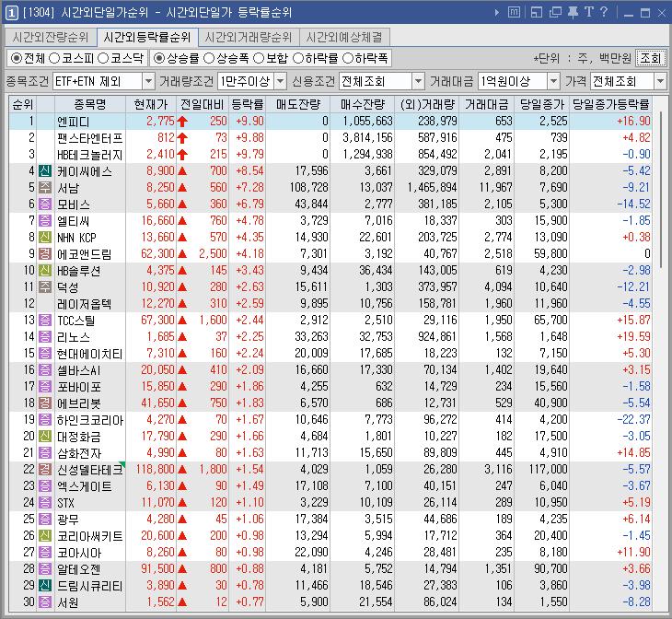The height and width of the screenshot is (619, 672).
Task: Click the STX stock name
Action: [x=65, y=503]
